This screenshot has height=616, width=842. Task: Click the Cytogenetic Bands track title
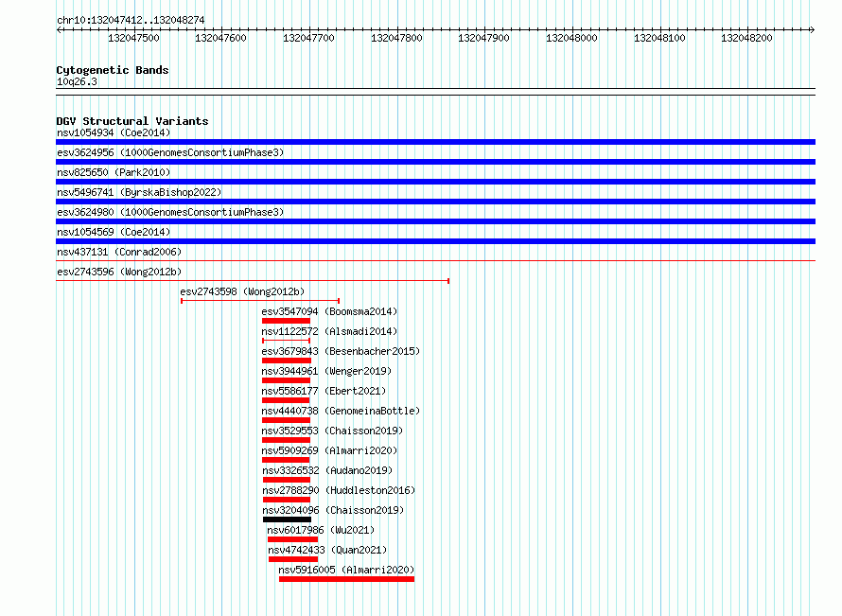[113, 70]
